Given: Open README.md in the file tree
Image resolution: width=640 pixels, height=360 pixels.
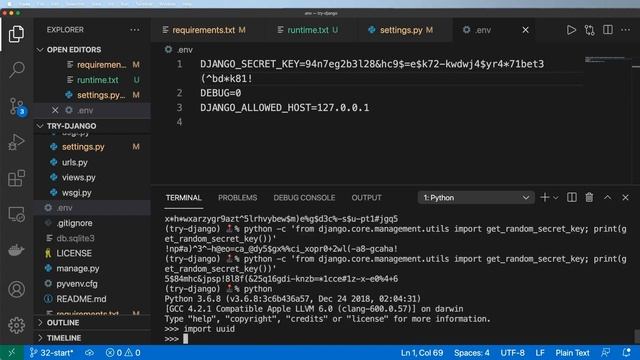Looking at the screenshot, I should (81, 299).
